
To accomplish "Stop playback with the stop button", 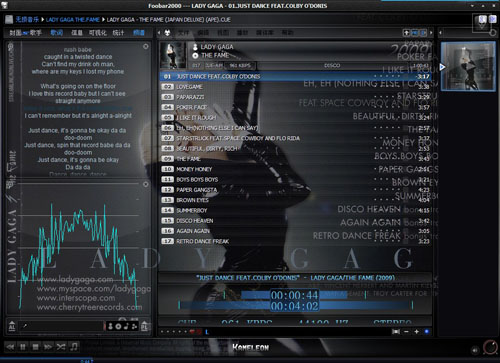I will 35,347.
